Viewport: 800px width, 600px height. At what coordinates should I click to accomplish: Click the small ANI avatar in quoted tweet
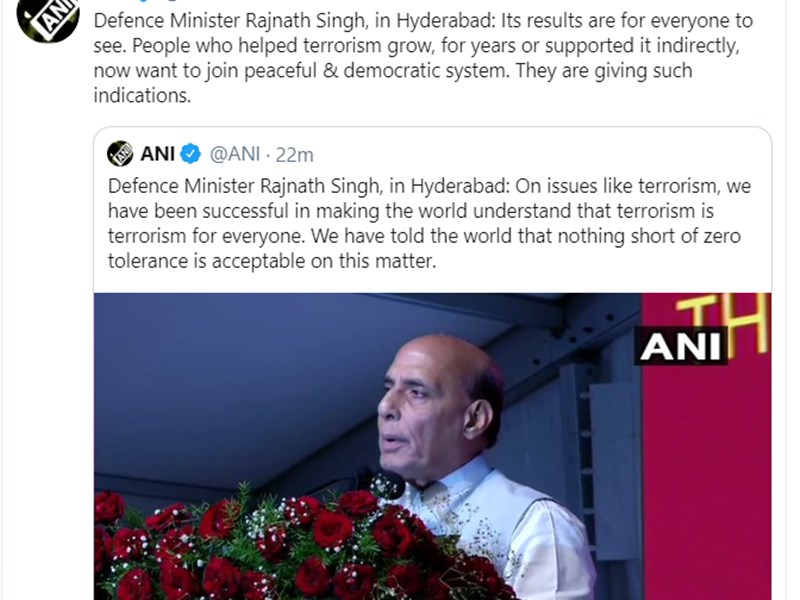click(x=120, y=154)
